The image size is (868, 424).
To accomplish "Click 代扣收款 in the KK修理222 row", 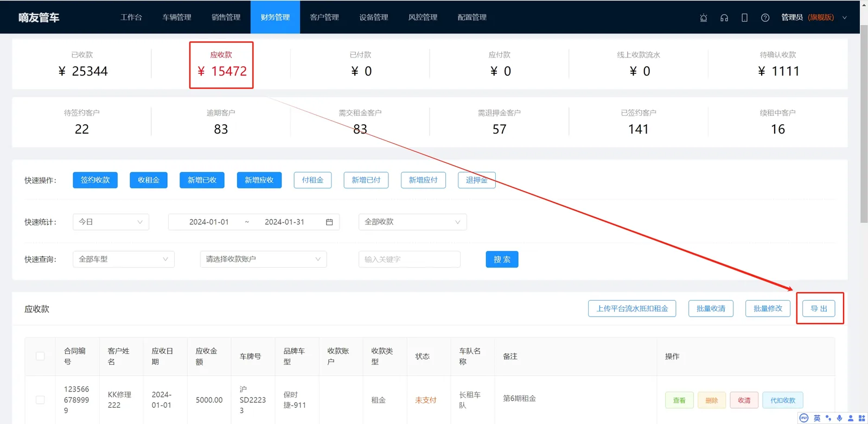I will click(x=783, y=400).
